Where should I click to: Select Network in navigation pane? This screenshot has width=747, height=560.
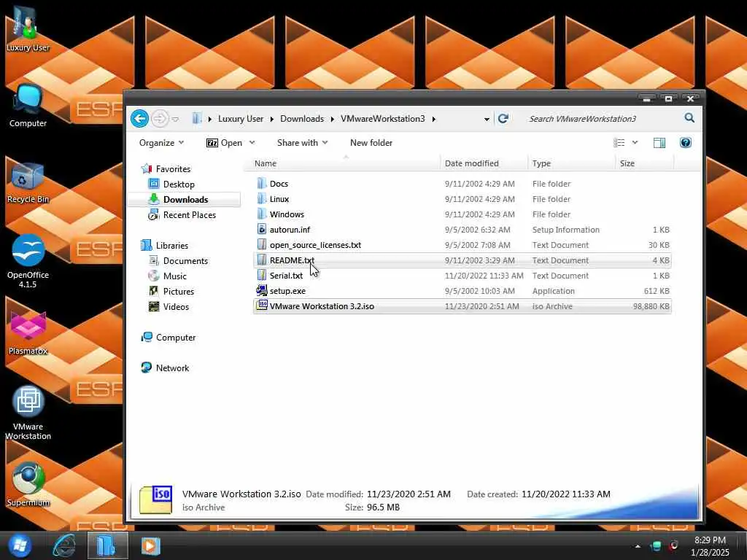coord(166,368)
